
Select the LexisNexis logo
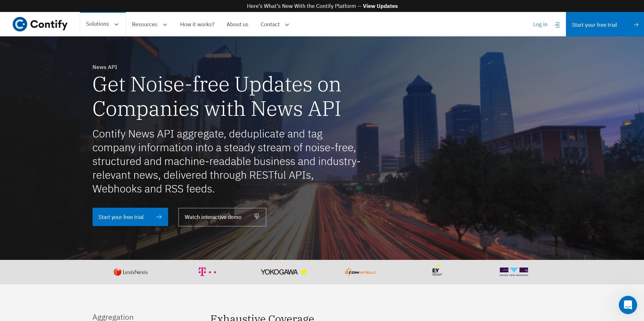coord(130,272)
